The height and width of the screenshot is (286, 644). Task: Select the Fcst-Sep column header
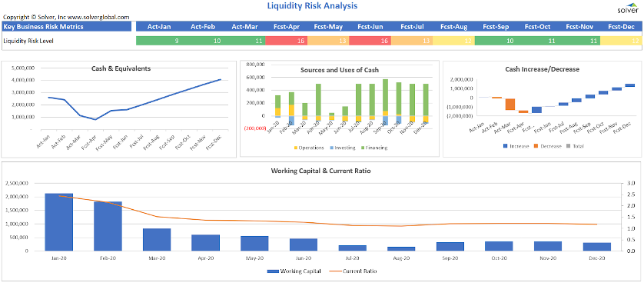tap(496, 27)
